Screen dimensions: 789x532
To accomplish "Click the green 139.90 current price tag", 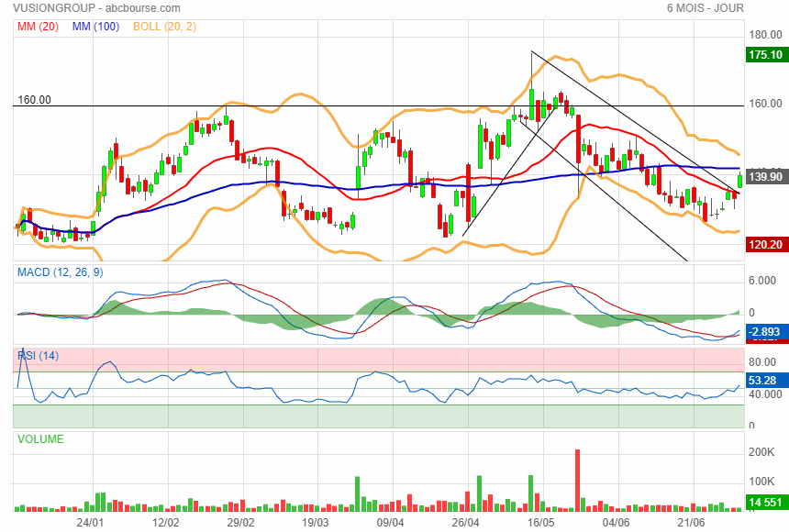I will tap(764, 176).
